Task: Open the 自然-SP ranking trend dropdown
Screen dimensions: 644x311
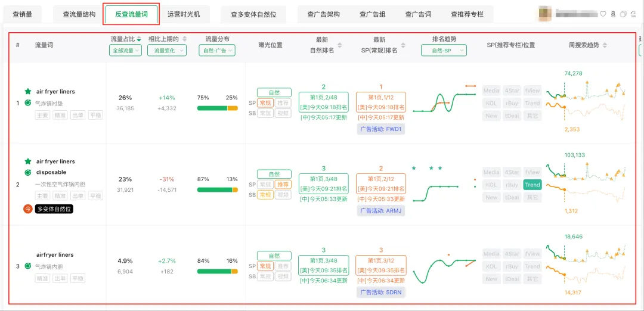Action: click(x=444, y=51)
